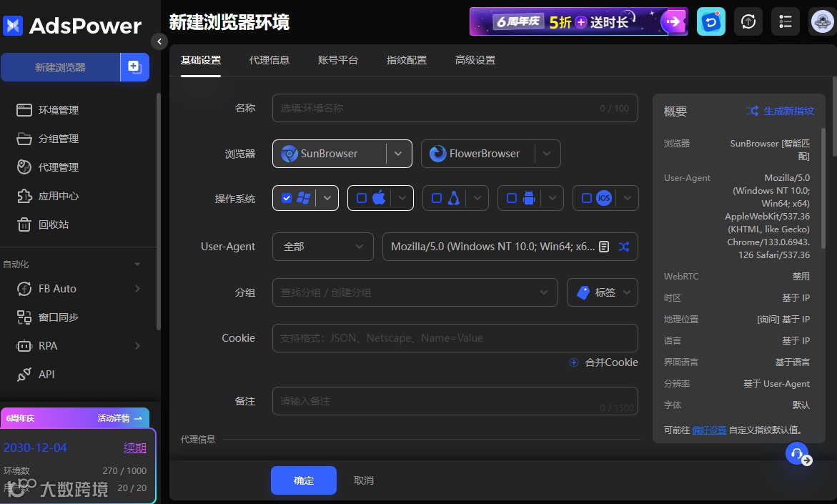Open 活动详情 anniversary details
837x504 pixels.
click(x=119, y=418)
